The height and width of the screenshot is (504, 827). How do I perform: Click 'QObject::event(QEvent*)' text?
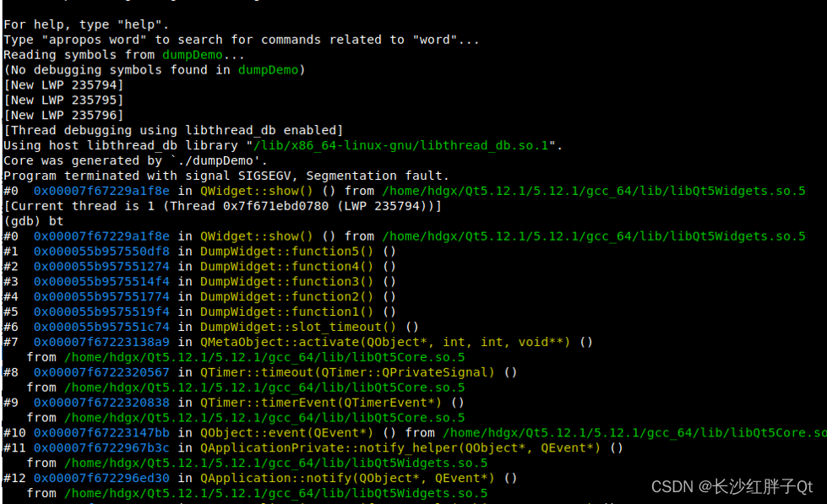pyautogui.click(x=286, y=433)
